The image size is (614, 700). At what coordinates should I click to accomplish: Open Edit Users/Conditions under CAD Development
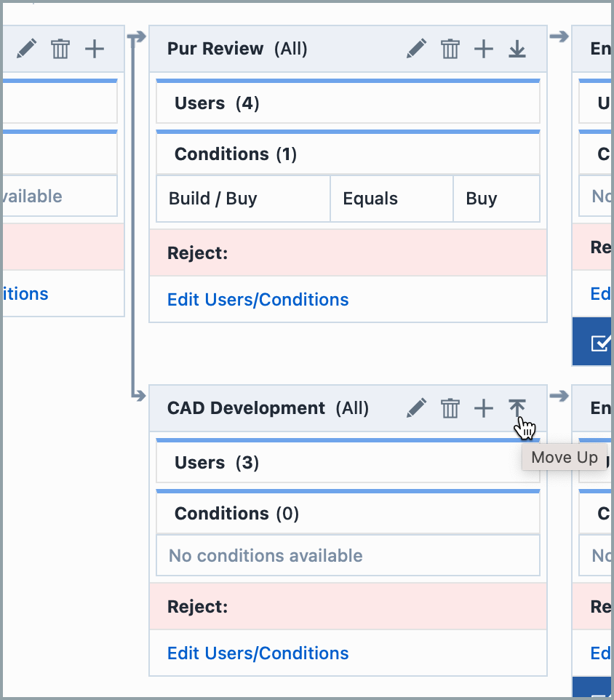pos(258,653)
